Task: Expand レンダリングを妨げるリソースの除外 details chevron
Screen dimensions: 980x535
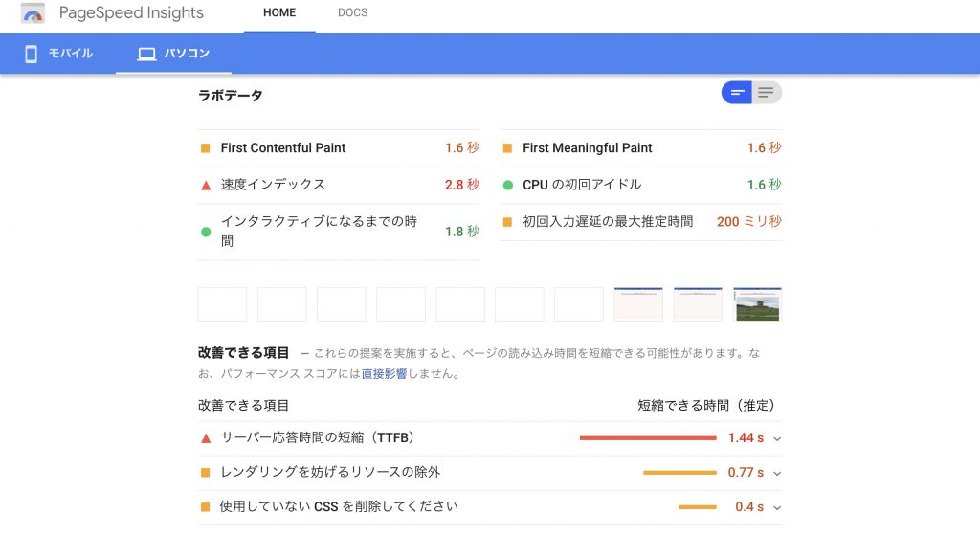Action: (x=777, y=473)
